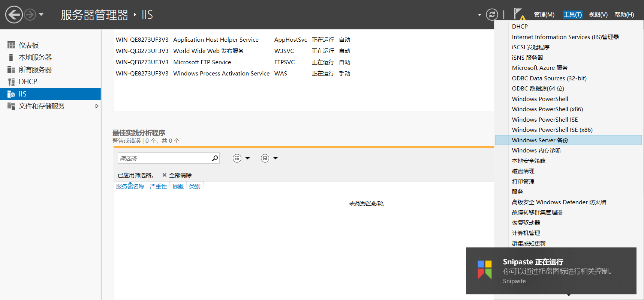
Task: Open the navigation history dropdown arrow
Action: click(41, 15)
